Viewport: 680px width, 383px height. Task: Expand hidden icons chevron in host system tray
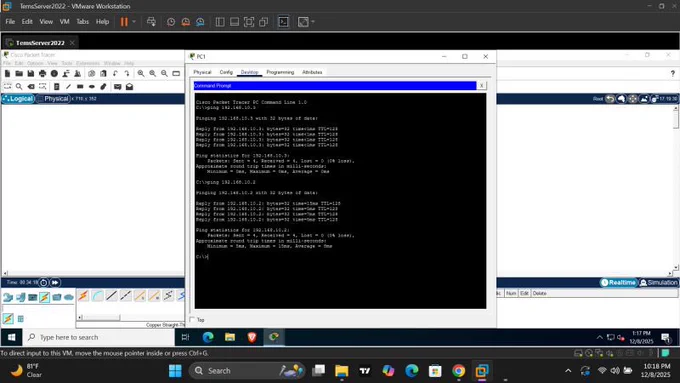coord(568,371)
